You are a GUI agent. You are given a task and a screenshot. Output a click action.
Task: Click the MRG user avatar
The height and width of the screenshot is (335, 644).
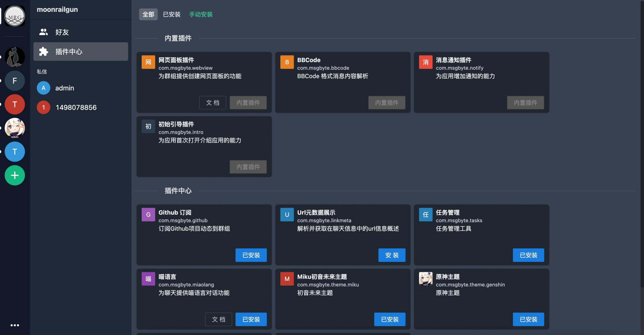15,16
